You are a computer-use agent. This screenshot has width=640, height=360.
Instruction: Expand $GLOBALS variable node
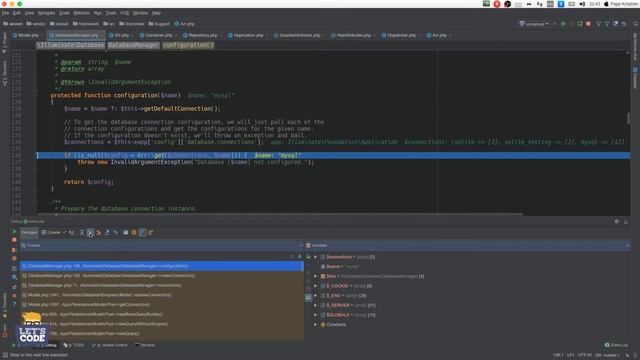click(x=316, y=315)
